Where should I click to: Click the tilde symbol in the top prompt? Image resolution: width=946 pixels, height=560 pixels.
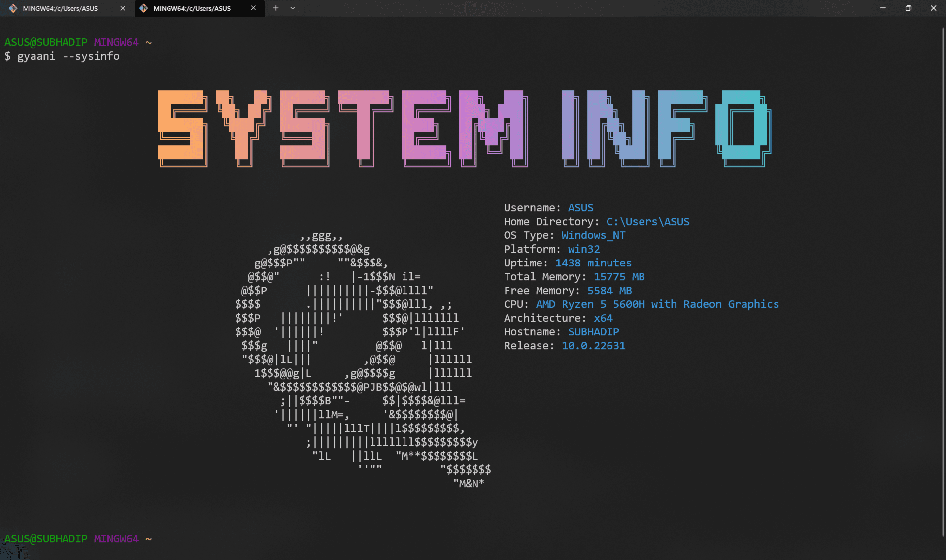pos(149,42)
